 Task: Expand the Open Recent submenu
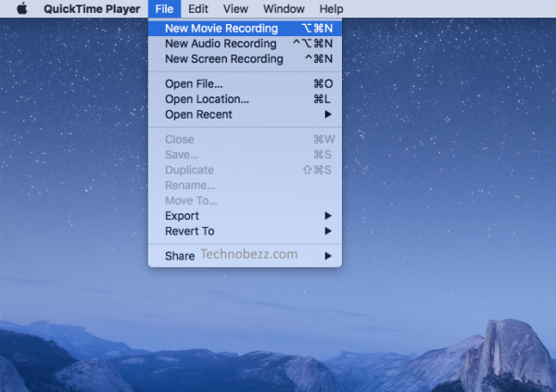point(198,114)
